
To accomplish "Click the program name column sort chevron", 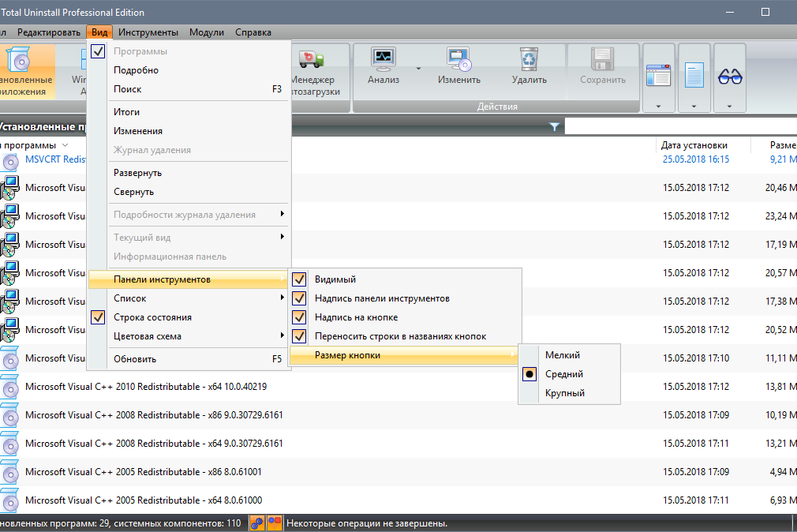I will click(65, 145).
